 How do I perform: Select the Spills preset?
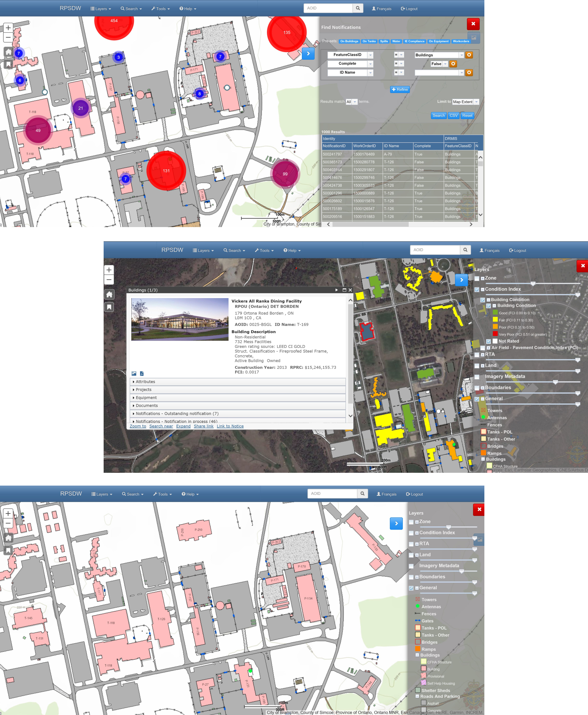pos(384,41)
